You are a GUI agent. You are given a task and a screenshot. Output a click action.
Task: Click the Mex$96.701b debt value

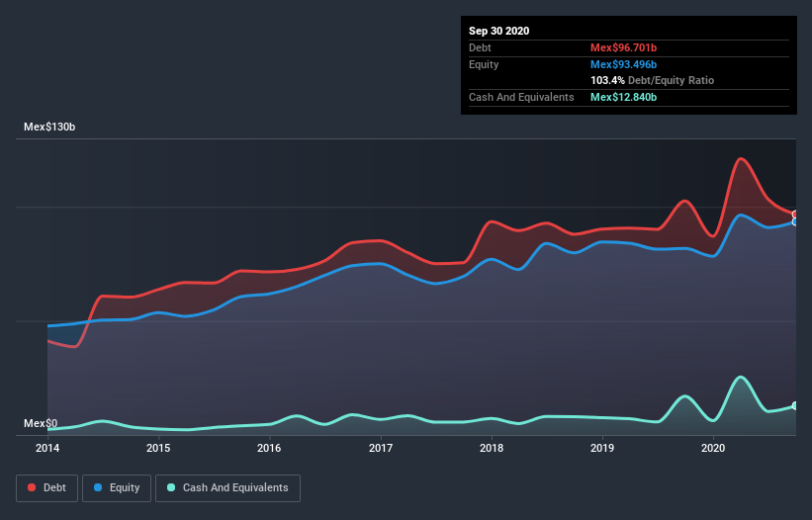click(623, 47)
